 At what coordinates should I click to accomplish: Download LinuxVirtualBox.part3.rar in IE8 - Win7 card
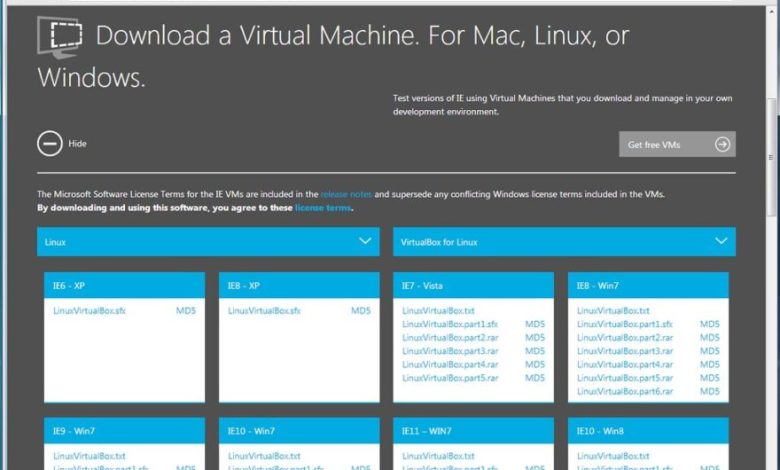click(625, 351)
